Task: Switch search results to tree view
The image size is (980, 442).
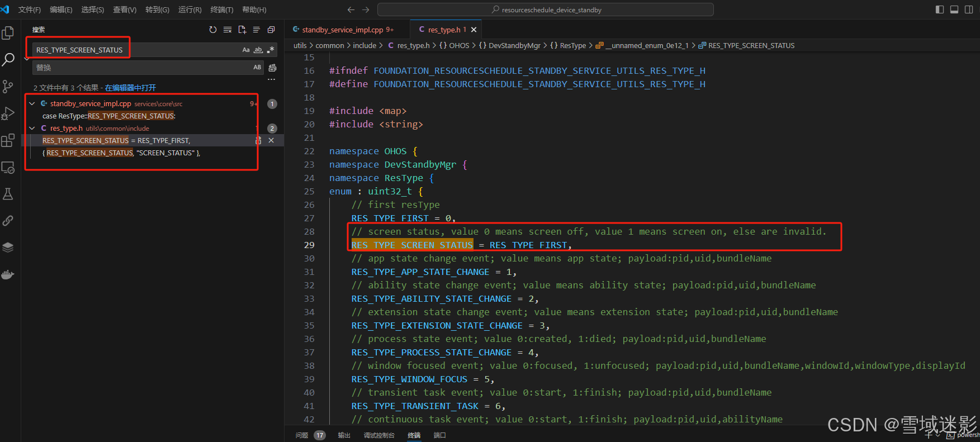Action: coord(257,30)
